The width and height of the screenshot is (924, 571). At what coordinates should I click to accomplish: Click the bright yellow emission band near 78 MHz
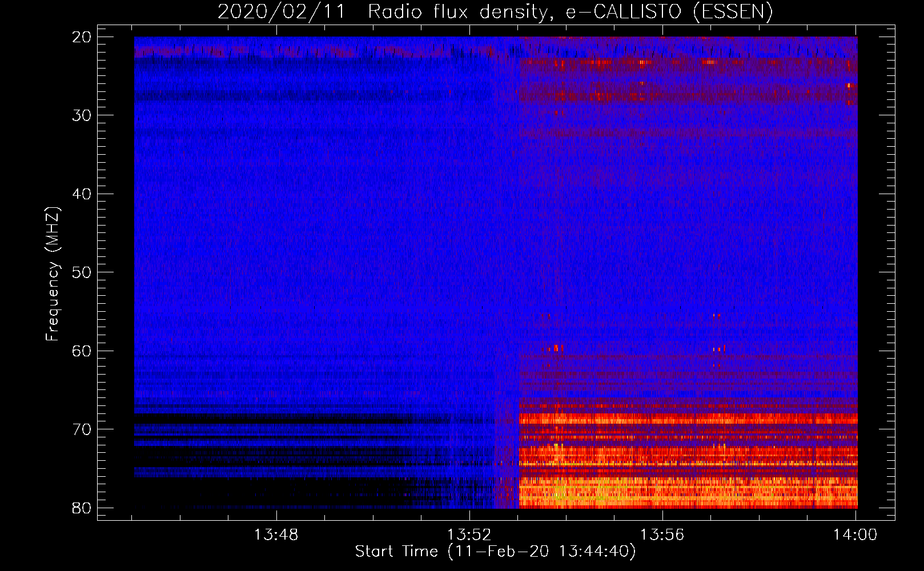click(x=688, y=492)
